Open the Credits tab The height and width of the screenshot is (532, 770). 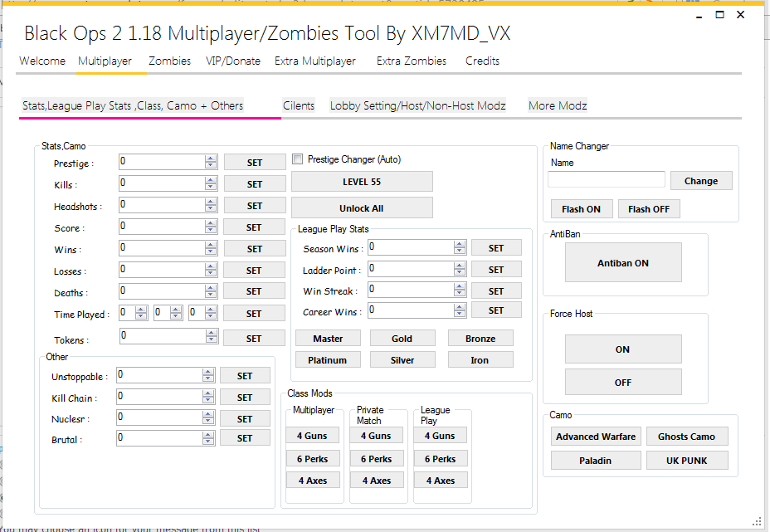coord(482,61)
